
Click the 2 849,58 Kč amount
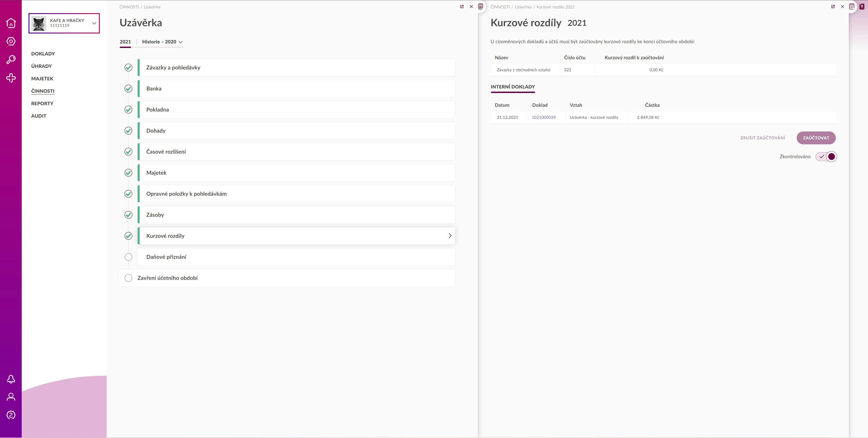[648, 117]
